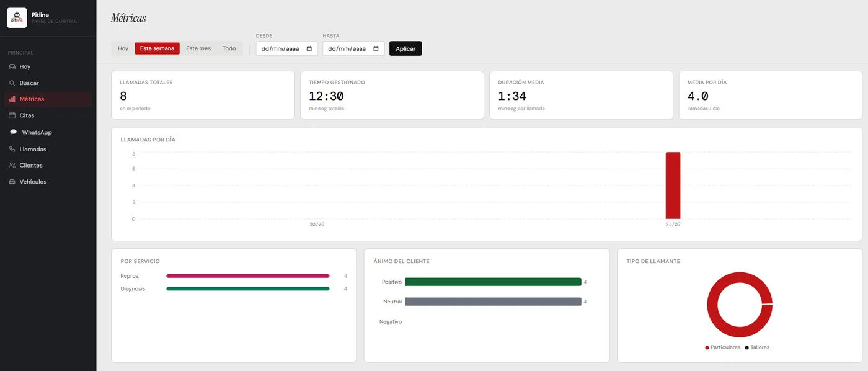
Task: Go to Clientes in the sidebar
Action: 48,165
